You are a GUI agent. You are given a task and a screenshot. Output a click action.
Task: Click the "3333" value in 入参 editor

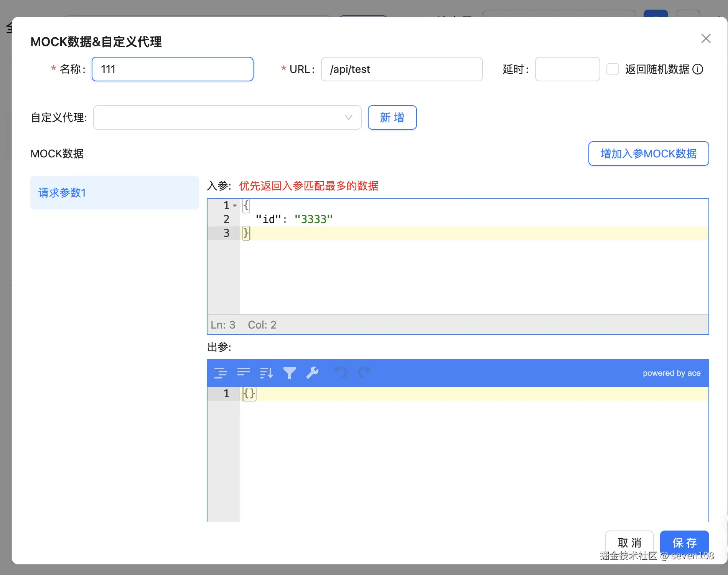313,219
